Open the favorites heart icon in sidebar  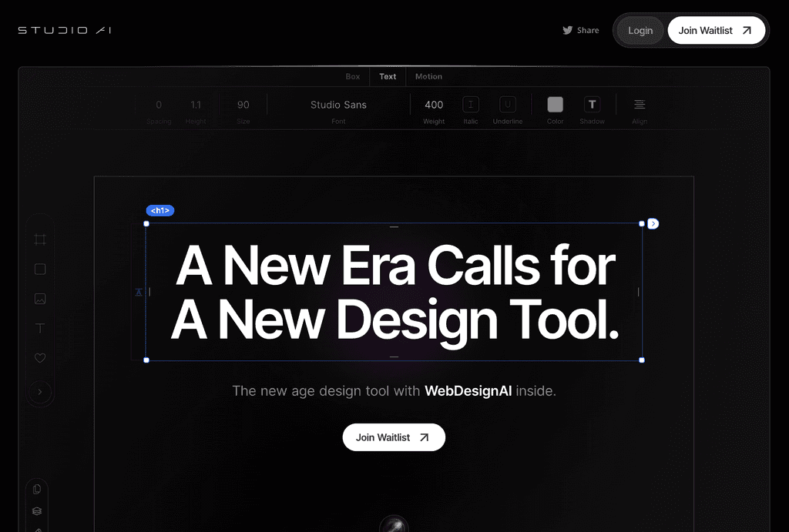click(40, 357)
